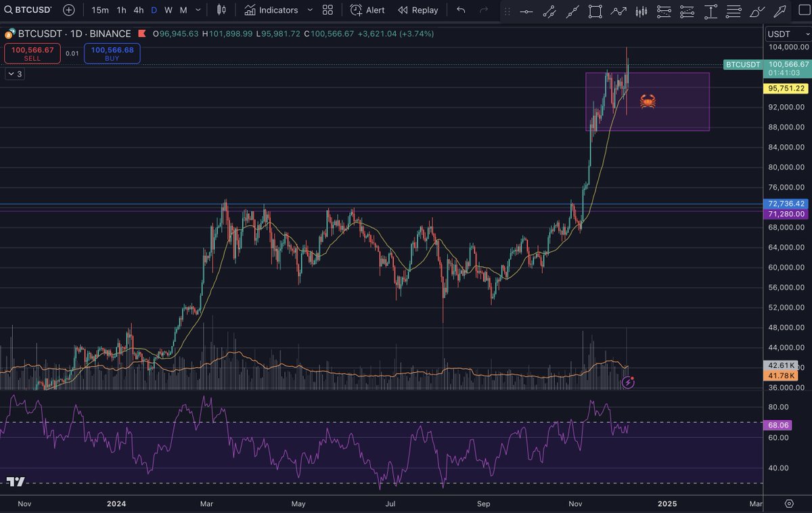Click the 2024 label on the time axis
Image resolution: width=812 pixels, height=513 pixels.
[116, 504]
